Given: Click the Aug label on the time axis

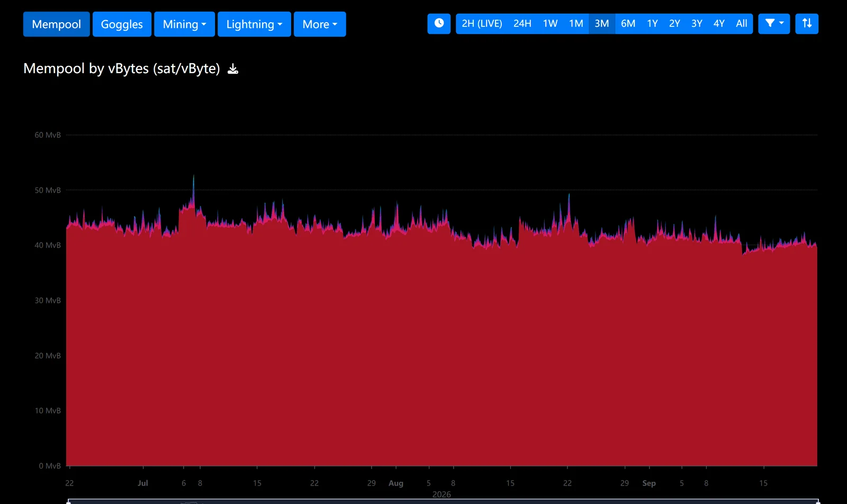Looking at the screenshot, I should (x=396, y=483).
